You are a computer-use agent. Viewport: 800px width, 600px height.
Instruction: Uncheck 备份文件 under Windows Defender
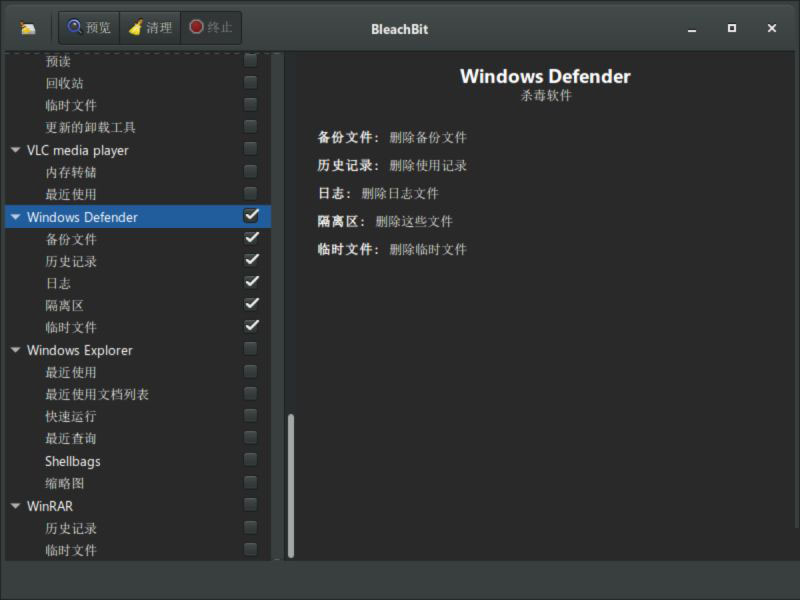click(x=251, y=238)
